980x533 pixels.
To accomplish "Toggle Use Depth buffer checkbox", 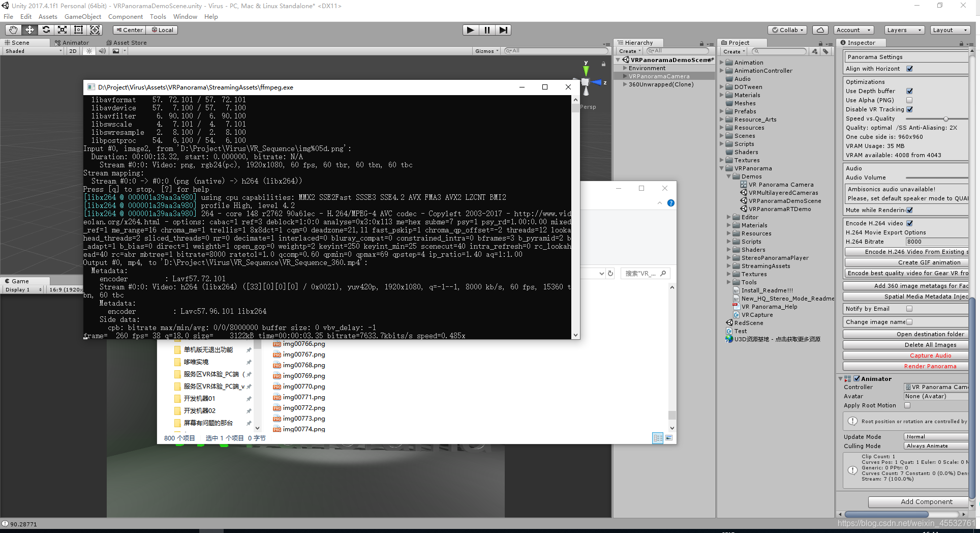I will click(909, 91).
